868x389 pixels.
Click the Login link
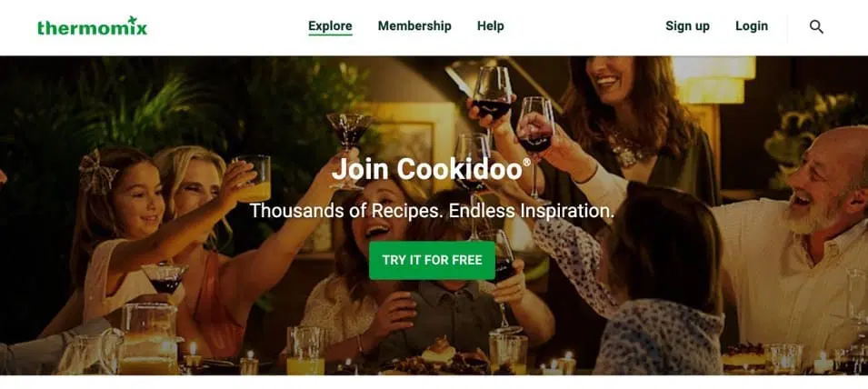pos(751,26)
